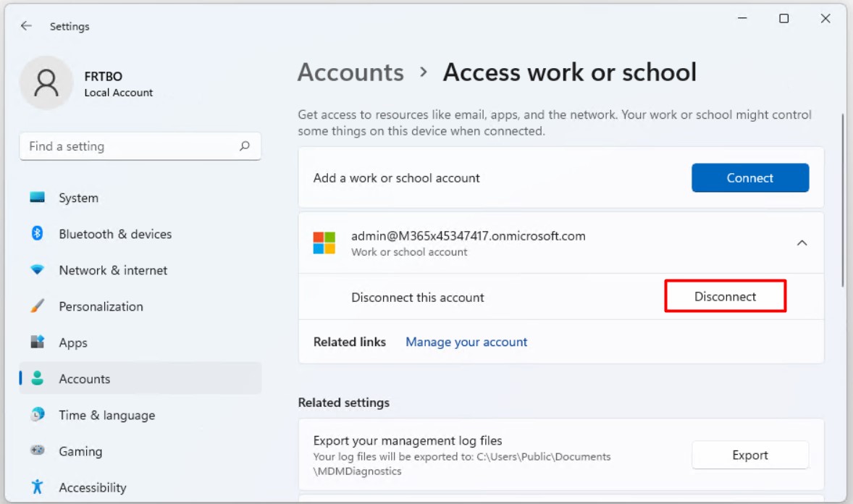Maximize the Settings window

[x=784, y=18]
